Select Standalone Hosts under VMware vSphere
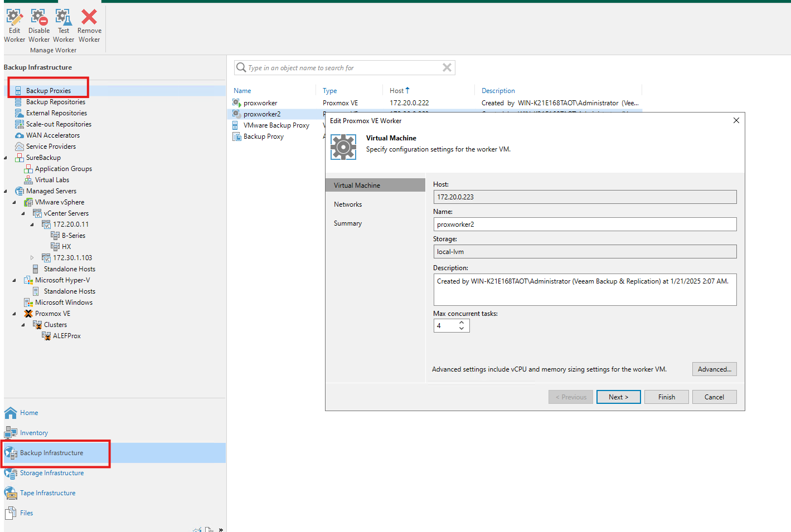This screenshot has height=532, width=791. click(x=70, y=269)
